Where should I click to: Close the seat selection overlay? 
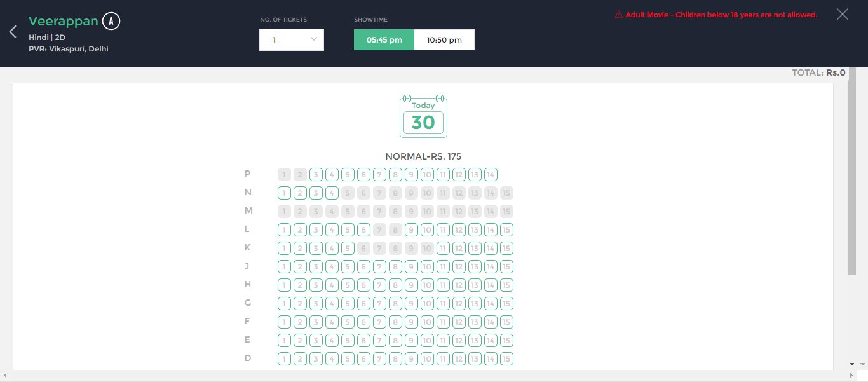pos(843,14)
